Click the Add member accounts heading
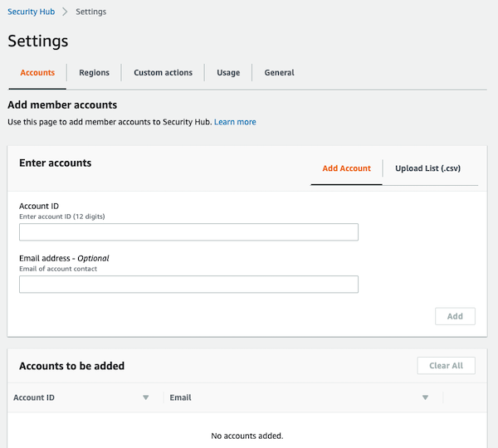Viewport: 498px width, 448px height. (x=62, y=105)
